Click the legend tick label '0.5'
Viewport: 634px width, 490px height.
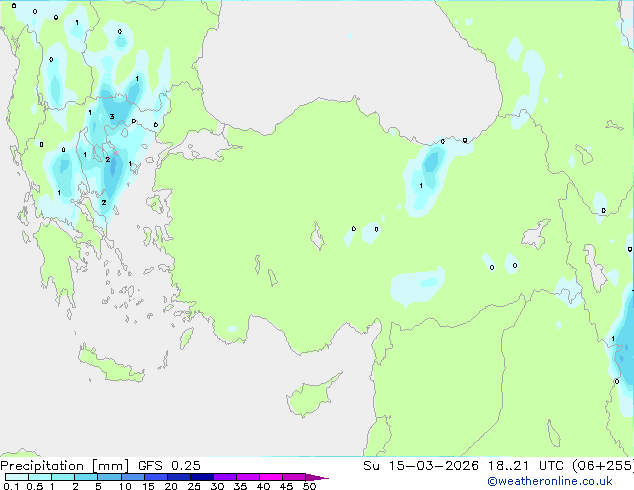[34, 486]
